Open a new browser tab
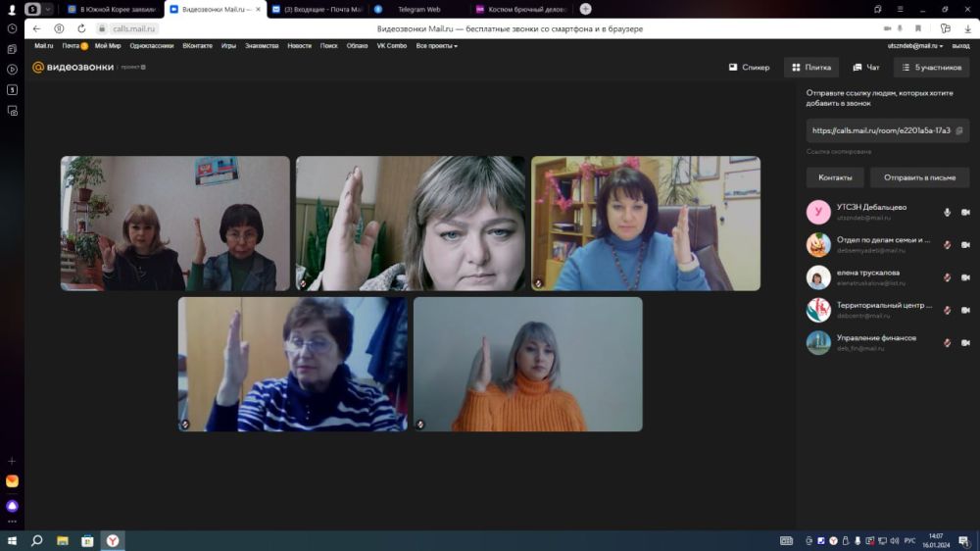 [x=586, y=9]
